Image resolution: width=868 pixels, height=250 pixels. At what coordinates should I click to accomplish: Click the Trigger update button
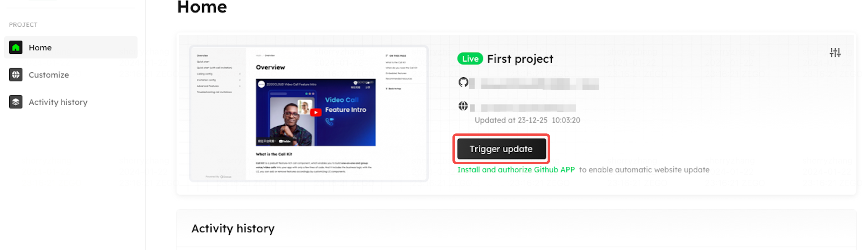click(x=501, y=149)
